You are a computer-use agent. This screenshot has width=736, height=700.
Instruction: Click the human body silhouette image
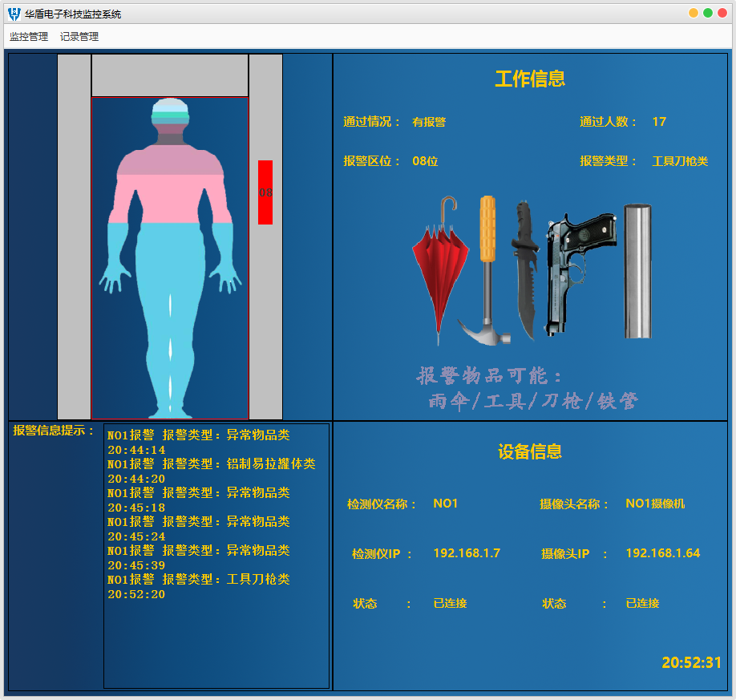[170, 257]
